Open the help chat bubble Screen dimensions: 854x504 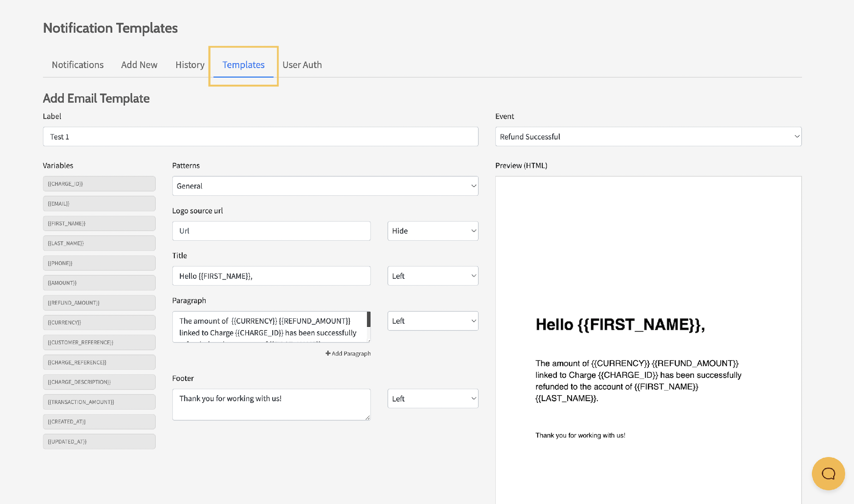click(x=828, y=473)
